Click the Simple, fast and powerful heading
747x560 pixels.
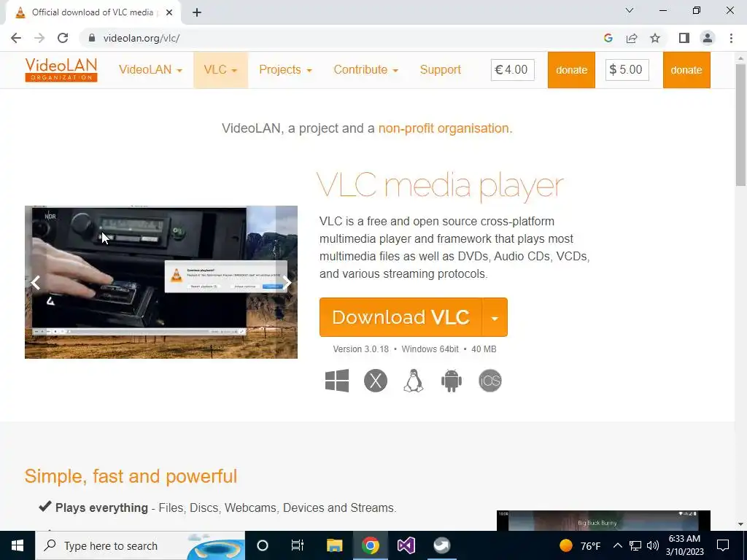[x=131, y=476]
